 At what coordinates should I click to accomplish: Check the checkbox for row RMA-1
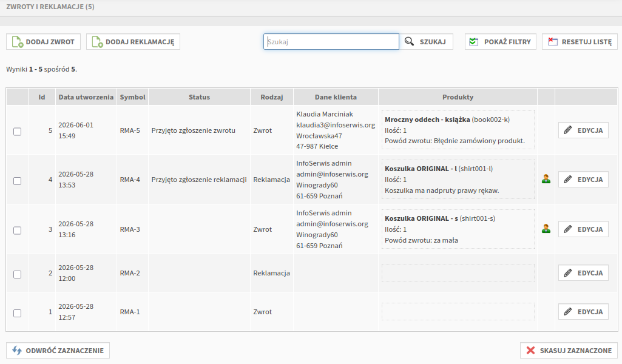18,313
